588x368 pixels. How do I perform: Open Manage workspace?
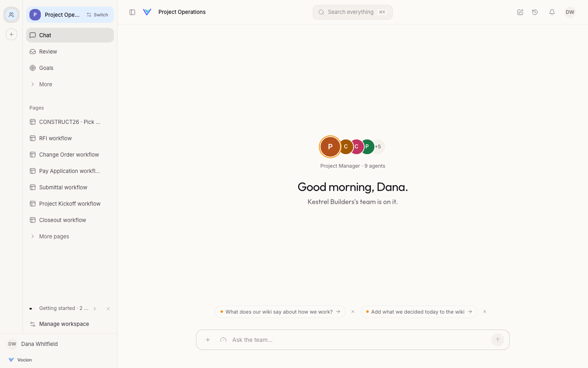[70, 324]
